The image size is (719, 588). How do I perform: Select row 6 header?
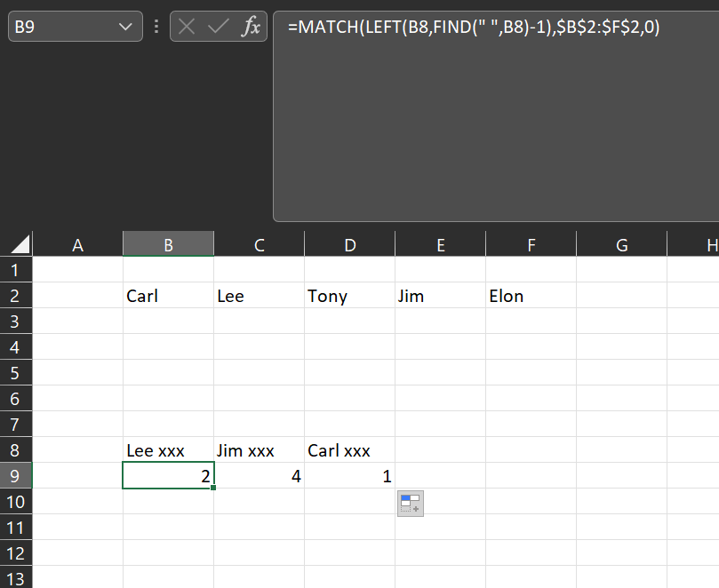click(x=16, y=399)
